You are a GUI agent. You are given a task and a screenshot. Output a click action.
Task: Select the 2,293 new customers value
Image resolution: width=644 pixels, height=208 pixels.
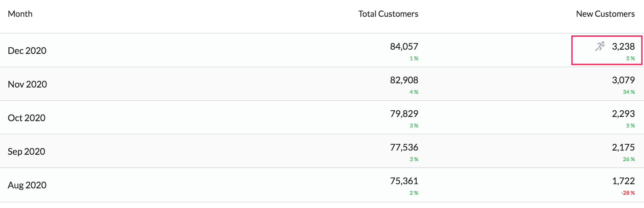coord(623,114)
